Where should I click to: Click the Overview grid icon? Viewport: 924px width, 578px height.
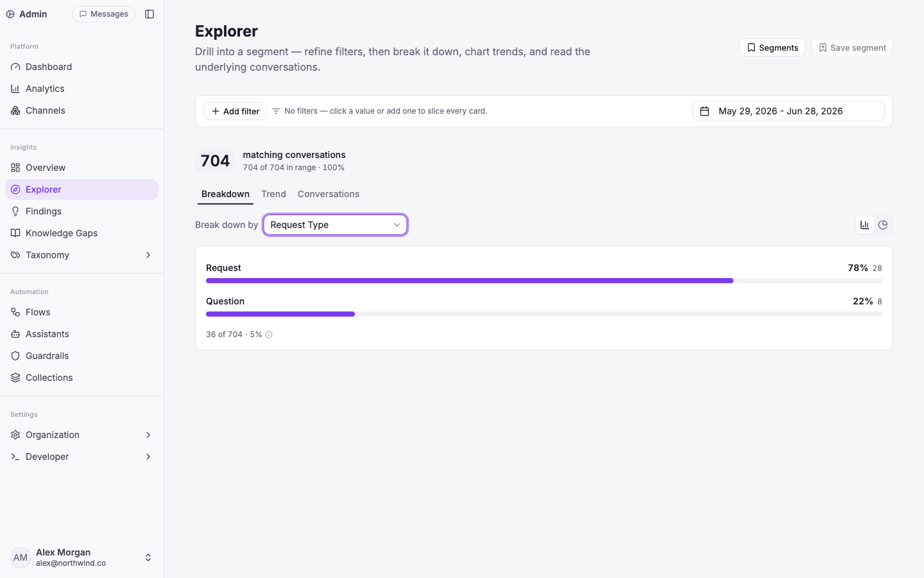(x=15, y=168)
